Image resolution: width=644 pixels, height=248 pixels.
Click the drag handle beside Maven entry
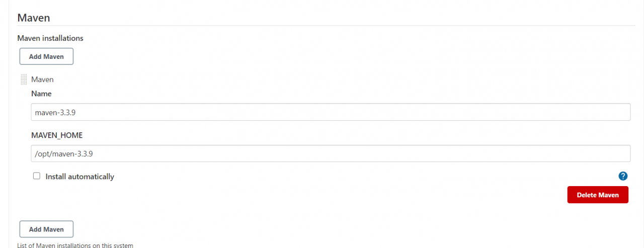[24, 79]
